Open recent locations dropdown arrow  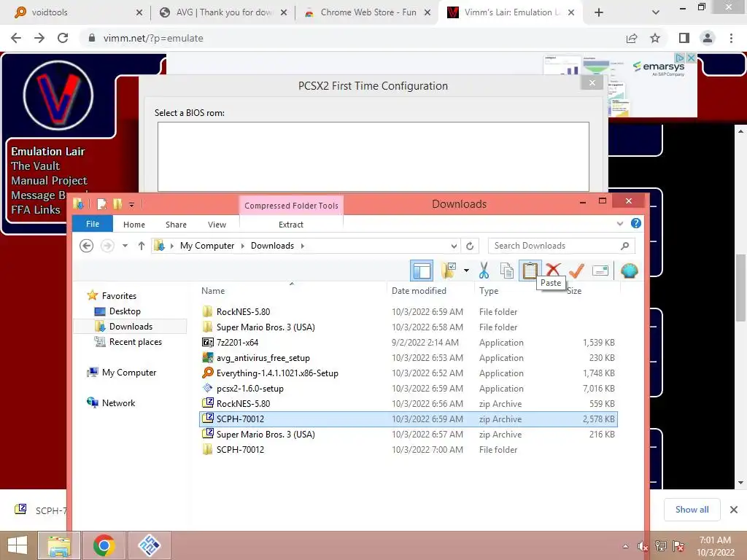coord(125,246)
